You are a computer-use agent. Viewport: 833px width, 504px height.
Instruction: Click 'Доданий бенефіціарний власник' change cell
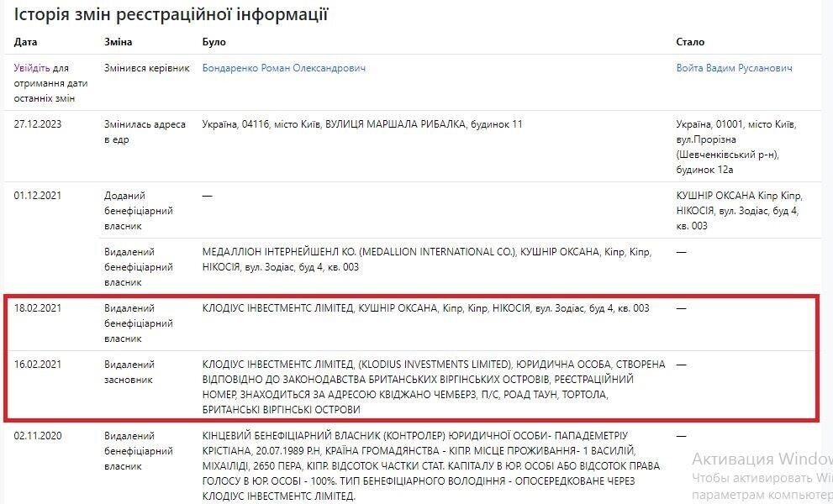coord(138,211)
